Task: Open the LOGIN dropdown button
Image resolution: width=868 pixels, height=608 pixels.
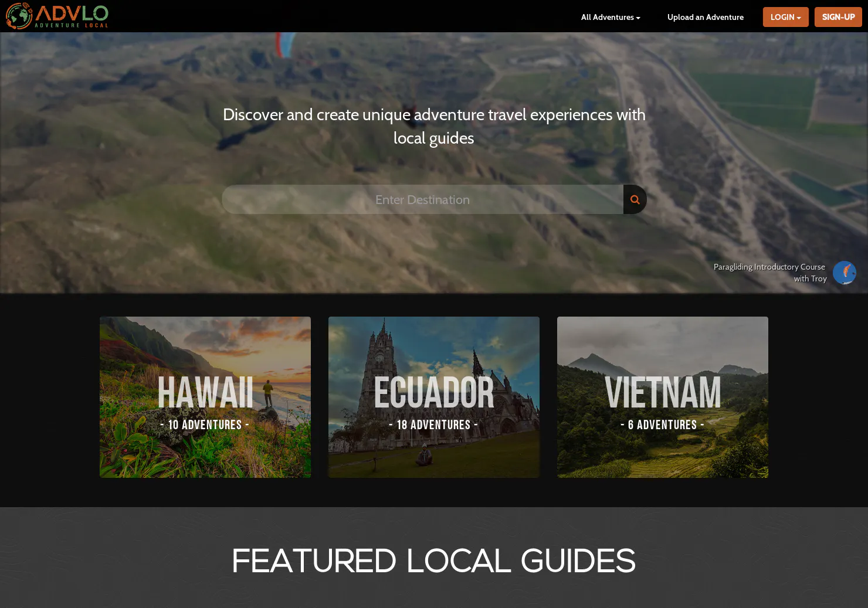Action: point(785,17)
